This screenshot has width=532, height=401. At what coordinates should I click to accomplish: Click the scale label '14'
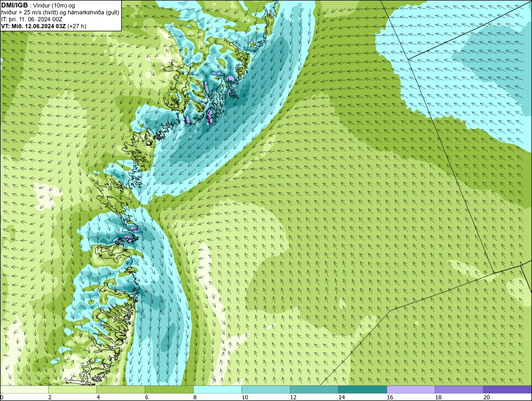pos(342,397)
